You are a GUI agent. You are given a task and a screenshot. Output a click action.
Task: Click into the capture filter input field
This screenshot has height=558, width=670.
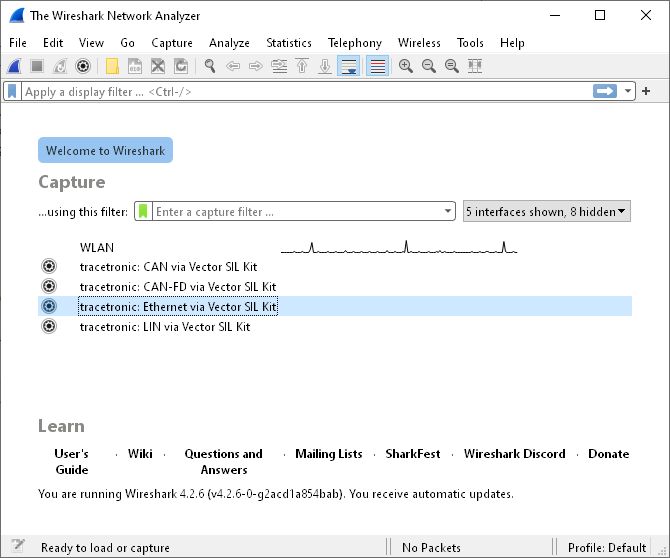[297, 211]
